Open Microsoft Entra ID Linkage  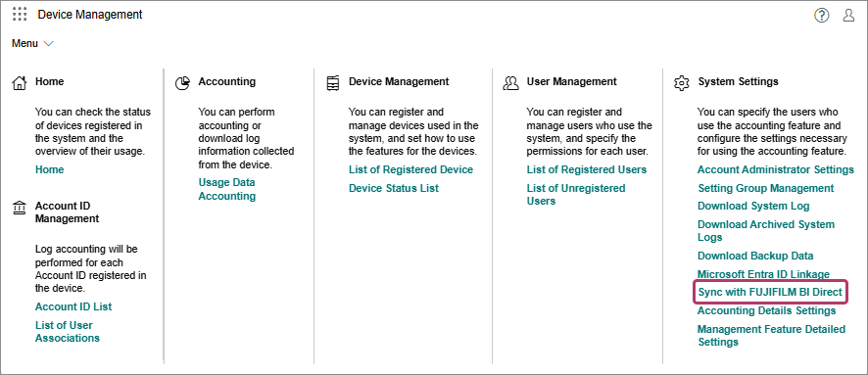click(x=763, y=274)
